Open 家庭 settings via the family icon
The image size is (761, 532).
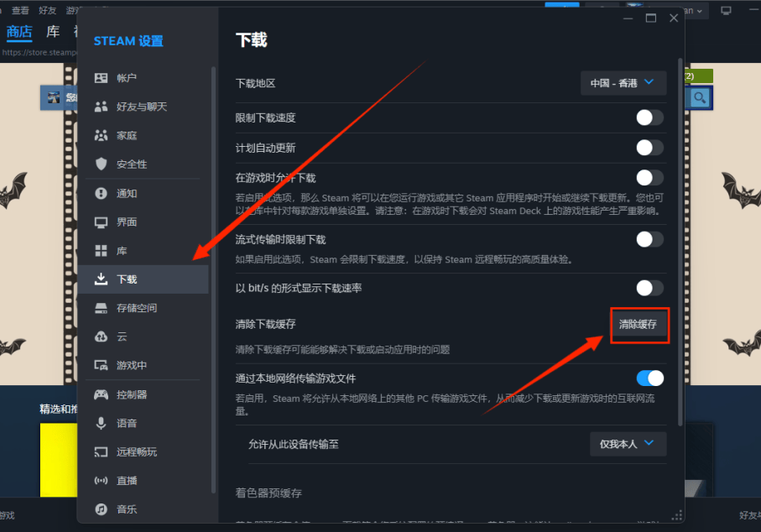101,135
